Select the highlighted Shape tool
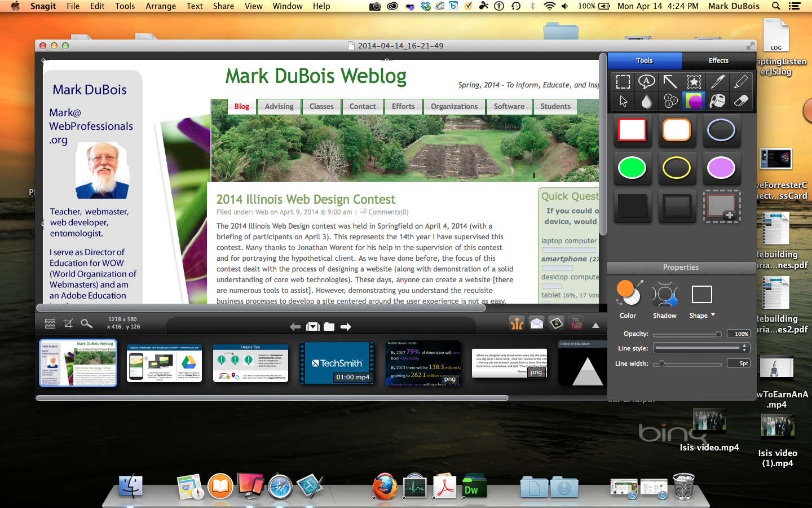 (694, 101)
